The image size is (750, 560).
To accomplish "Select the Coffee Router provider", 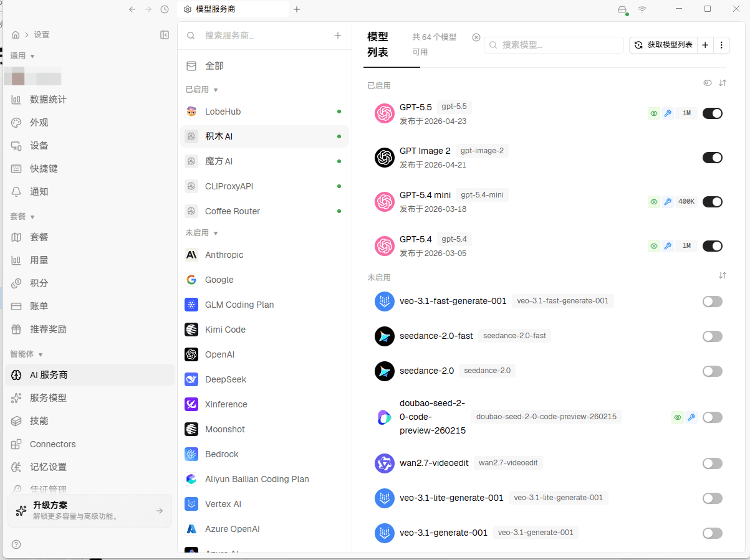I will pos(264,211).
